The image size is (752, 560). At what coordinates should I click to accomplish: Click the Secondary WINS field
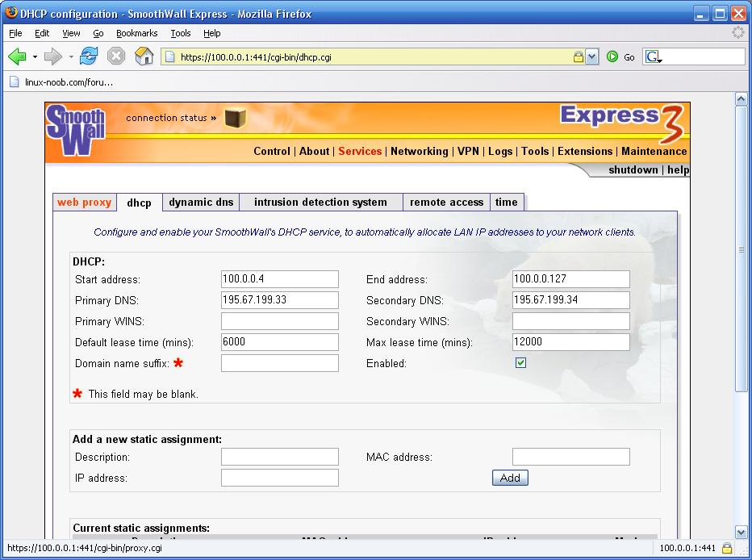[x=570, y=321]
